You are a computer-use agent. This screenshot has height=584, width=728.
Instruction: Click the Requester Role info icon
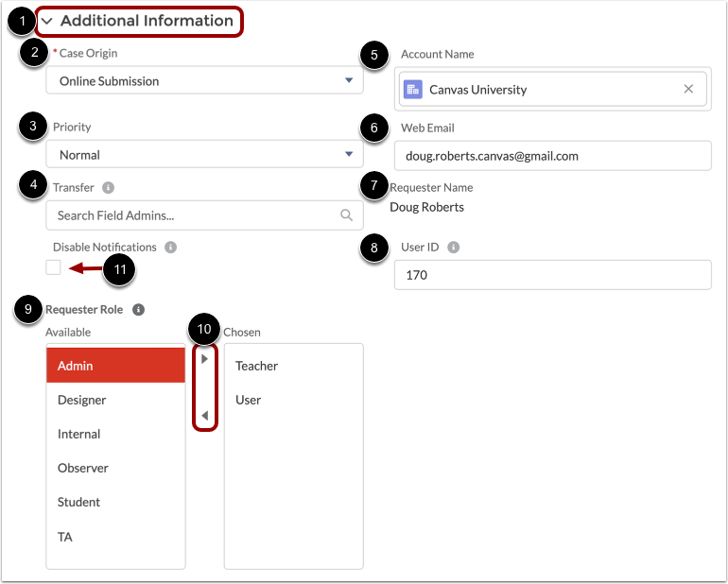138,310
